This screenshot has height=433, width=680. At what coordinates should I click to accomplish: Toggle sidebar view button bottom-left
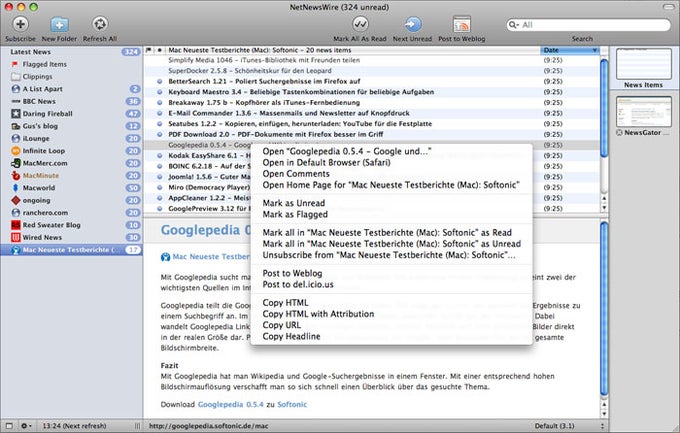[9, 426]
